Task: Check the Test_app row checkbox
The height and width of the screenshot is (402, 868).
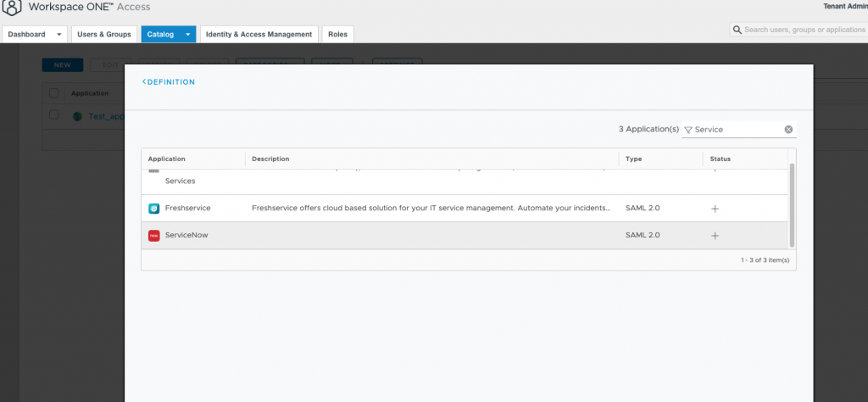Action: 53,114
